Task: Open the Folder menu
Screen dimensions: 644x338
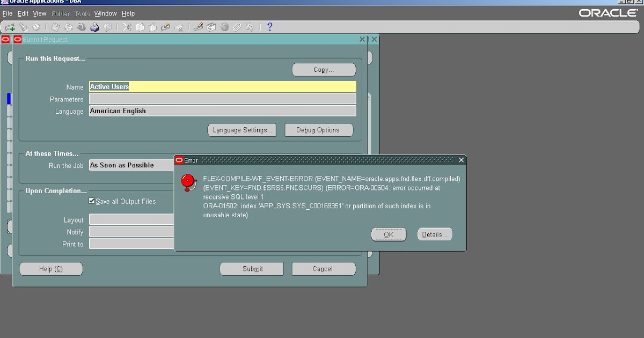Action: click(x=61, y=13)
